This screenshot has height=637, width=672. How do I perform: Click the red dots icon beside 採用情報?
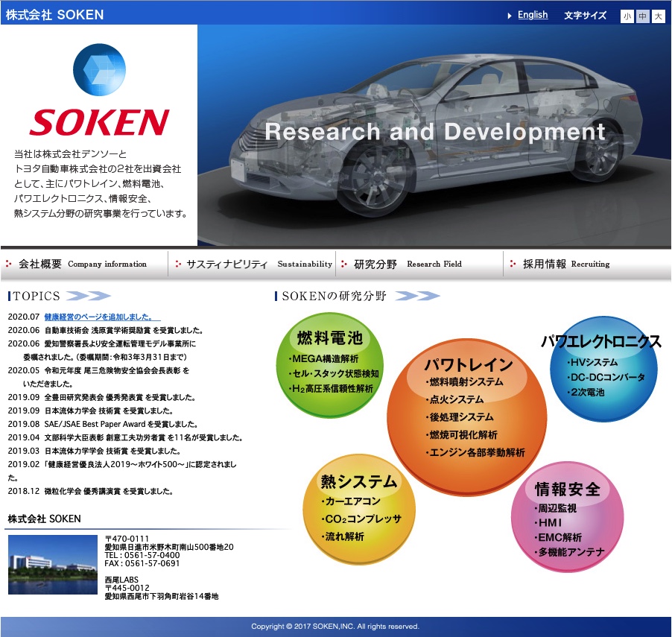[x=513, y=264]
